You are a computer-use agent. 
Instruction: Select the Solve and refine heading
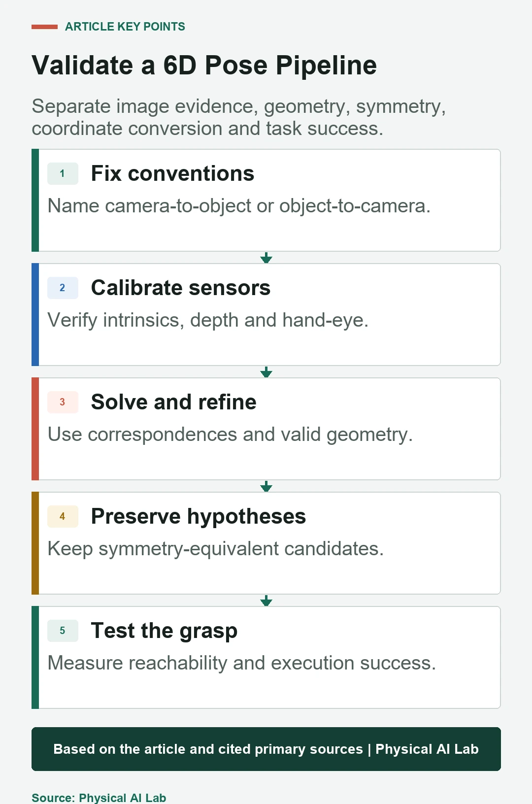pos(173,402)
